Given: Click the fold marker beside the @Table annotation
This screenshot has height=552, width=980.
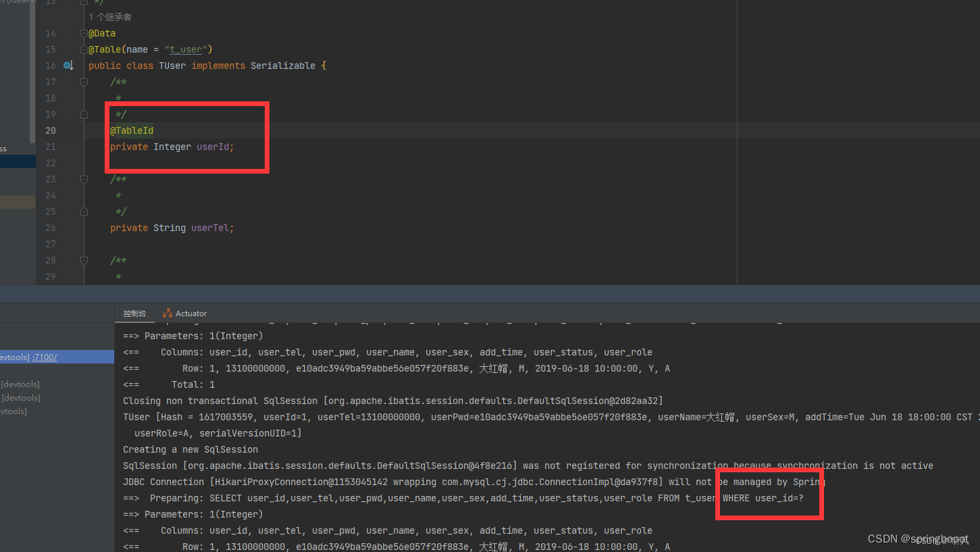Looking at the screenshot, I should pyautogui.click(x=84, y=49).
